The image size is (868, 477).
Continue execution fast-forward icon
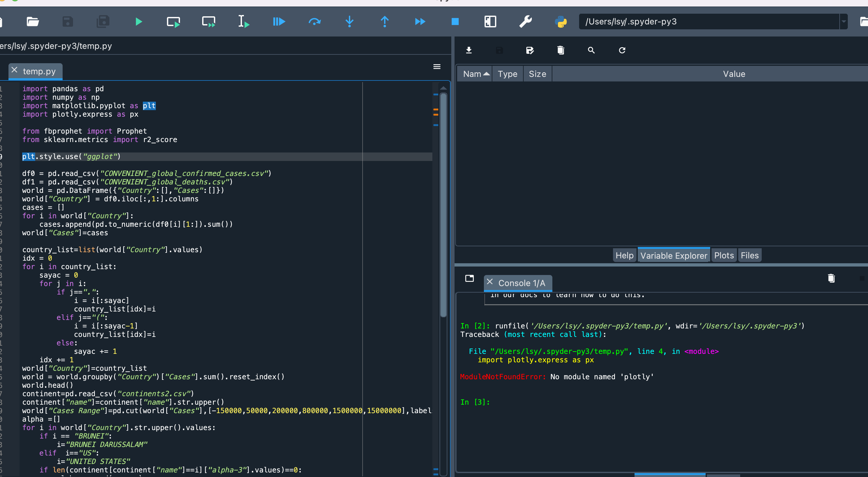[420, 22]
